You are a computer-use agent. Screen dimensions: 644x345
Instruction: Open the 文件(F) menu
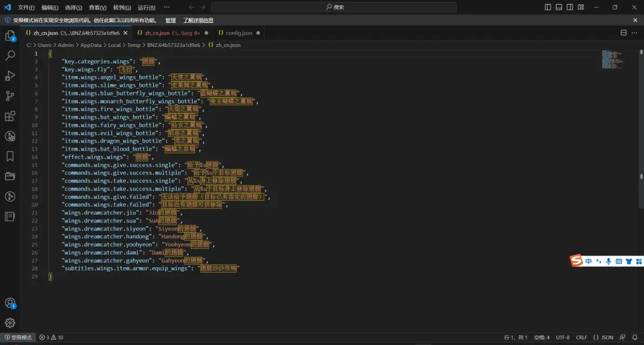(26, 8)
